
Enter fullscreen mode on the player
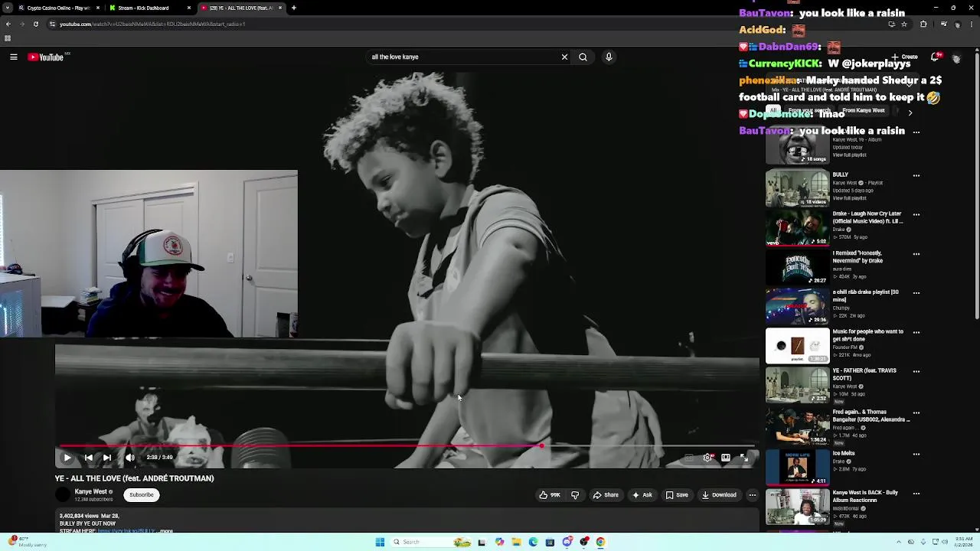click(x=744, y=458)
